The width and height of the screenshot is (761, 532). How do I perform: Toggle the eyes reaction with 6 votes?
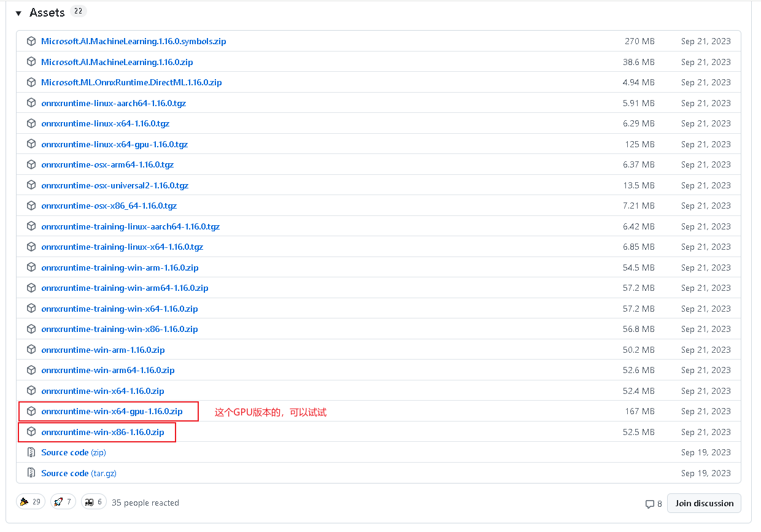coord(93,501)
